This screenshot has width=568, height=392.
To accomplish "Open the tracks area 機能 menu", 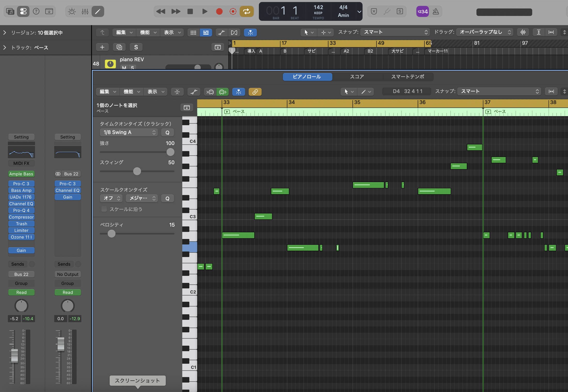I will (x=148, y=32).
